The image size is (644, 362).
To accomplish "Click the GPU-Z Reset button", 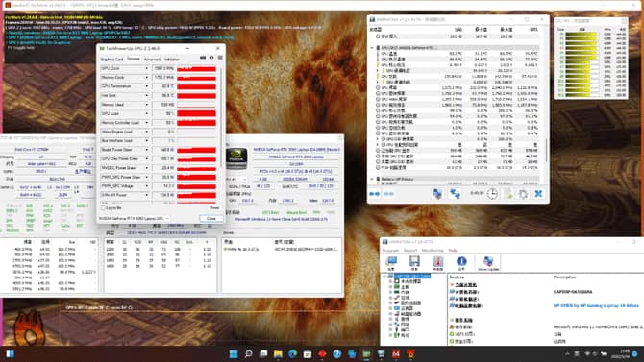I will coord(214,208).
